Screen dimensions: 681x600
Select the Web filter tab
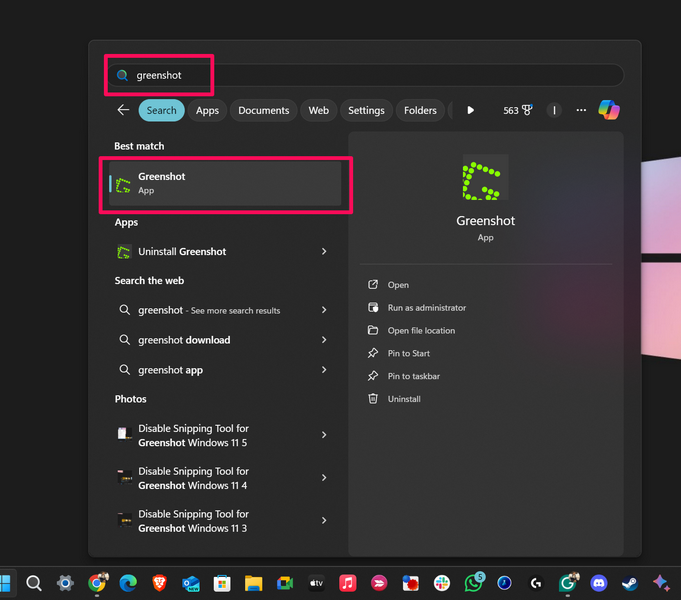(318, 111)
